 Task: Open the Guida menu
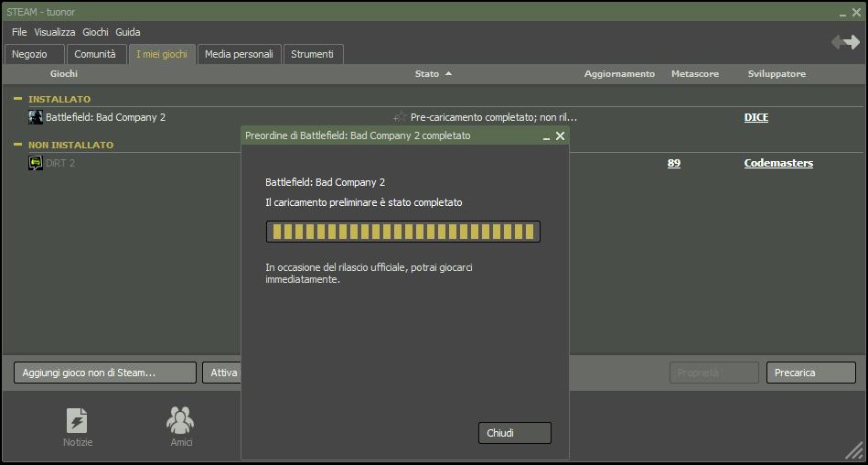pyautogui.click(x=128, y=32)
